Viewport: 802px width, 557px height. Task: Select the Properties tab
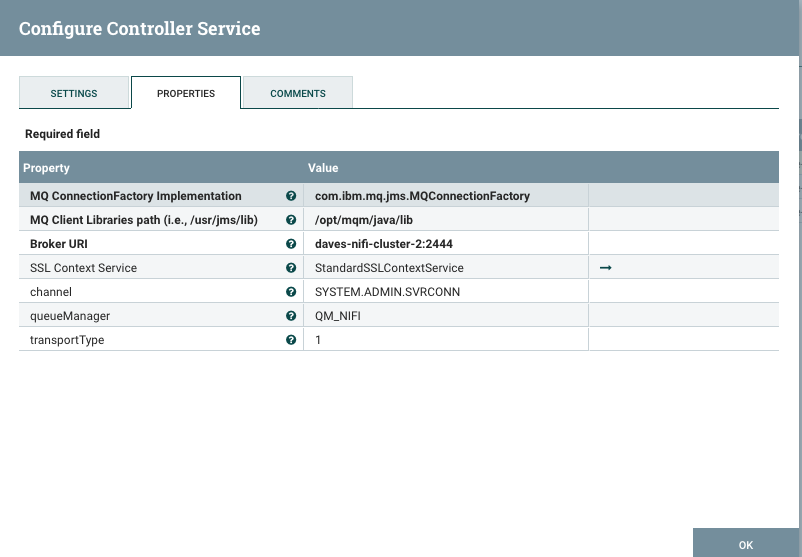[x=186, y=93]
